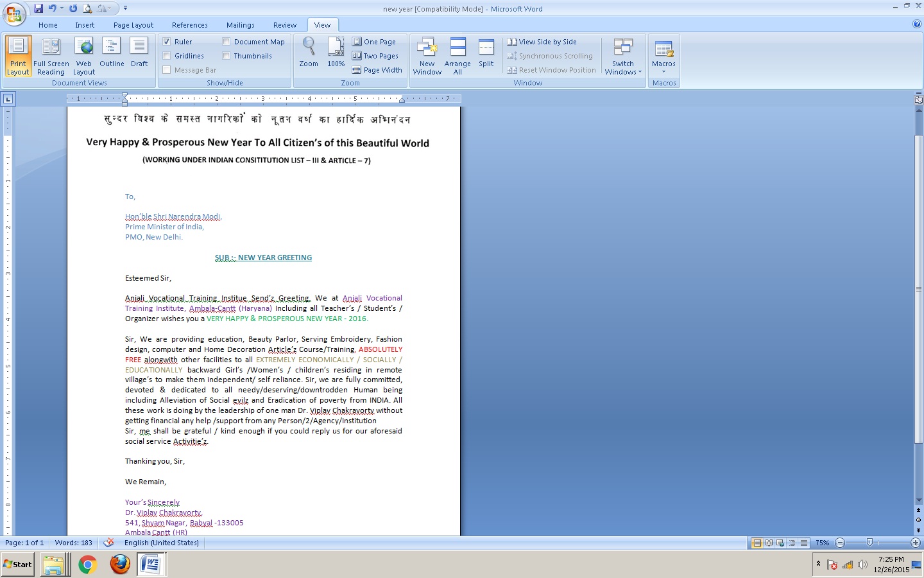This screenshot has width=924, height=578.
Task: Open the Page Layout tab
Action: pos(133,25)
